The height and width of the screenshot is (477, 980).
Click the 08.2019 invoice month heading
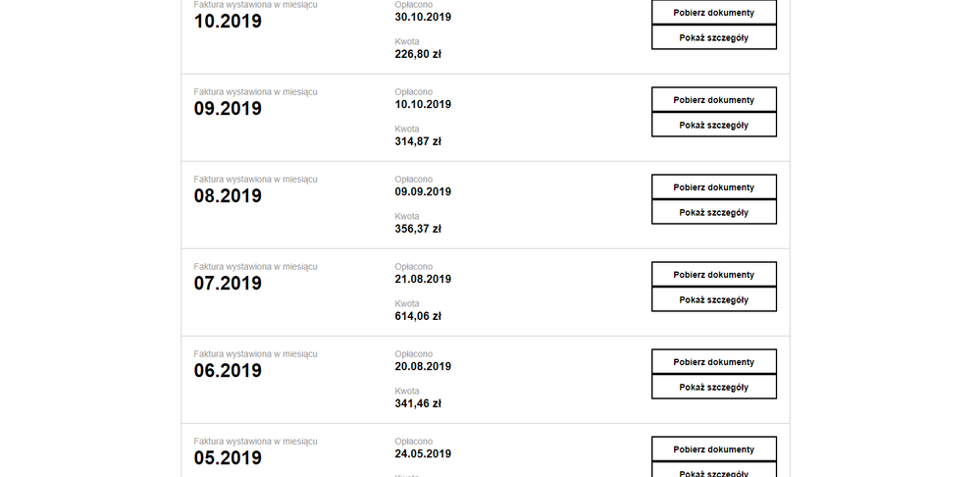pyautogui.click(x=228, y=195)
